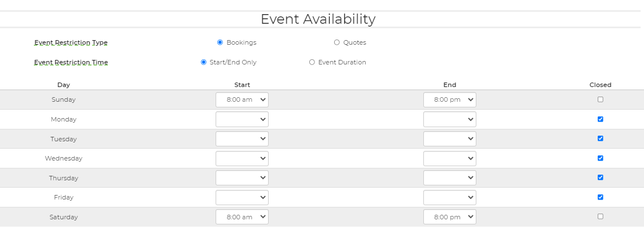Mark Saturday as closed
This screenshot has height=247, width=644.
pyautogui.click(x=601, y=216)
